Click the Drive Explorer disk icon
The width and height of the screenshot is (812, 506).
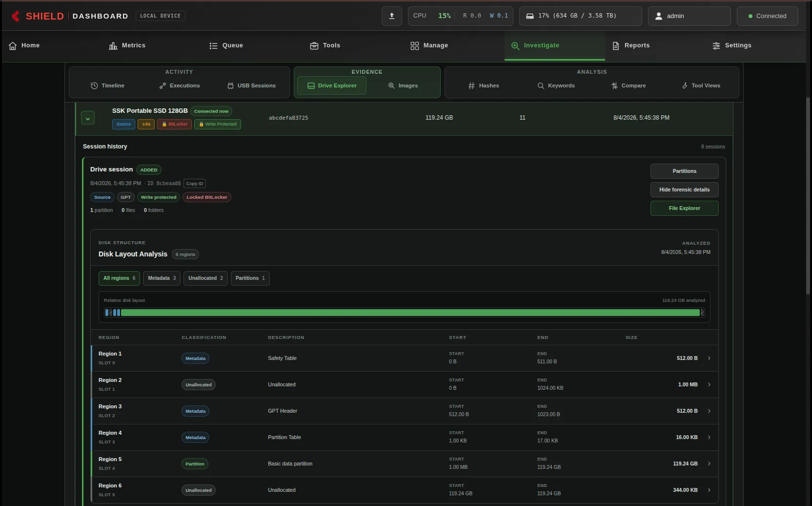coord(311,85)
